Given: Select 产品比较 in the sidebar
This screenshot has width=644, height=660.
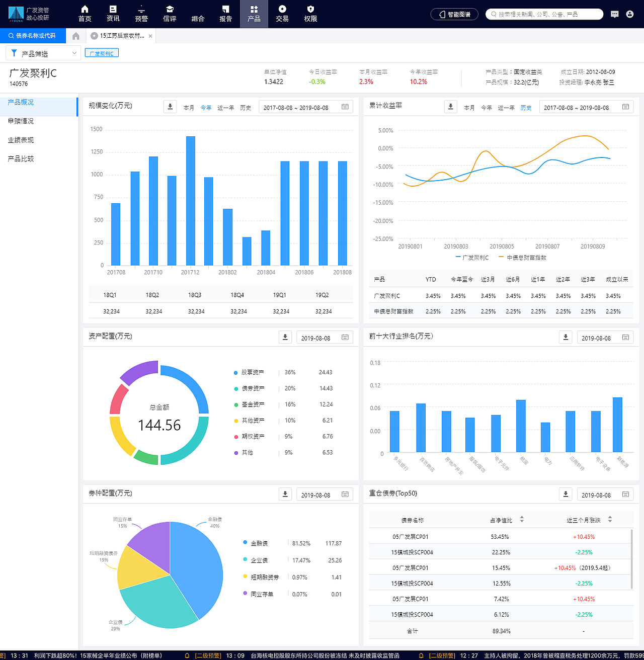Looking at the screenshot, I should pos(21,159).
